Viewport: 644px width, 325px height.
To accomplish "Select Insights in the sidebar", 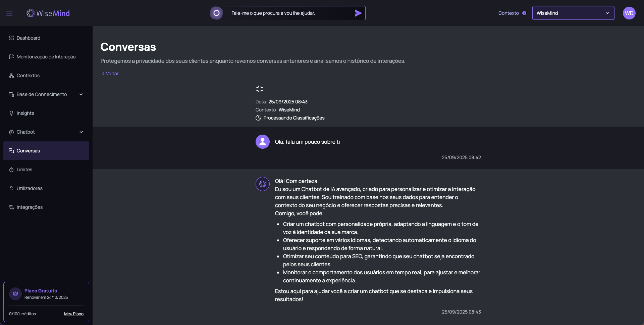I will coord(25,113).
